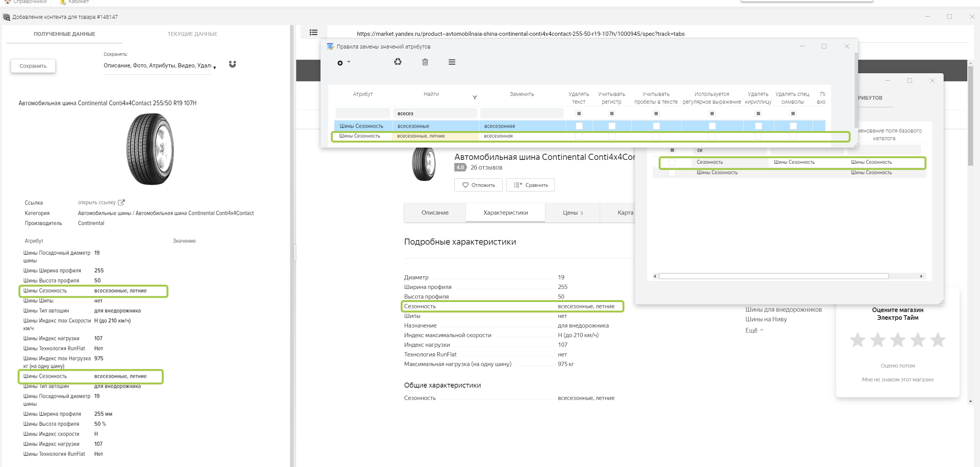Click the add rule plus icon

click(x=340, y=63)
